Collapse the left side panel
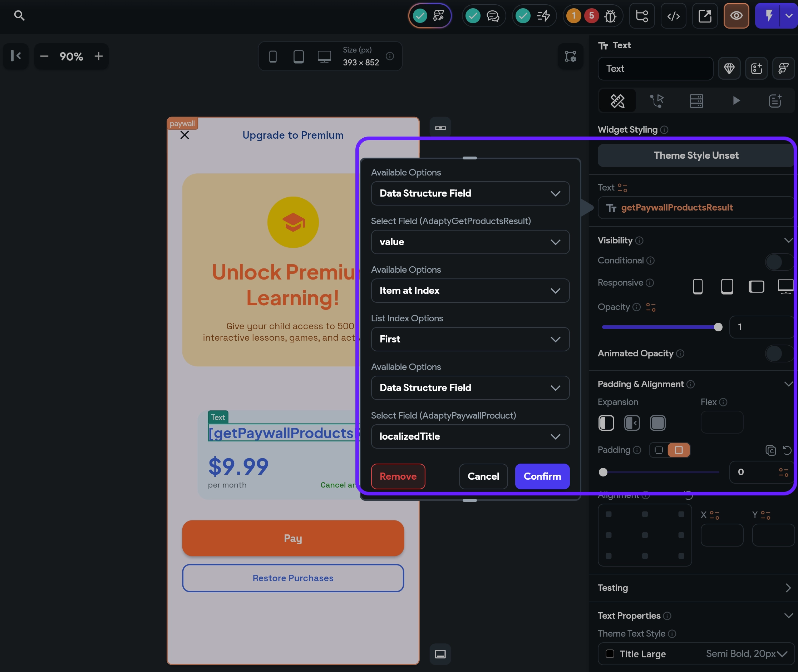The height and width of the screenshot is (672, 798). tap(16, 56)
